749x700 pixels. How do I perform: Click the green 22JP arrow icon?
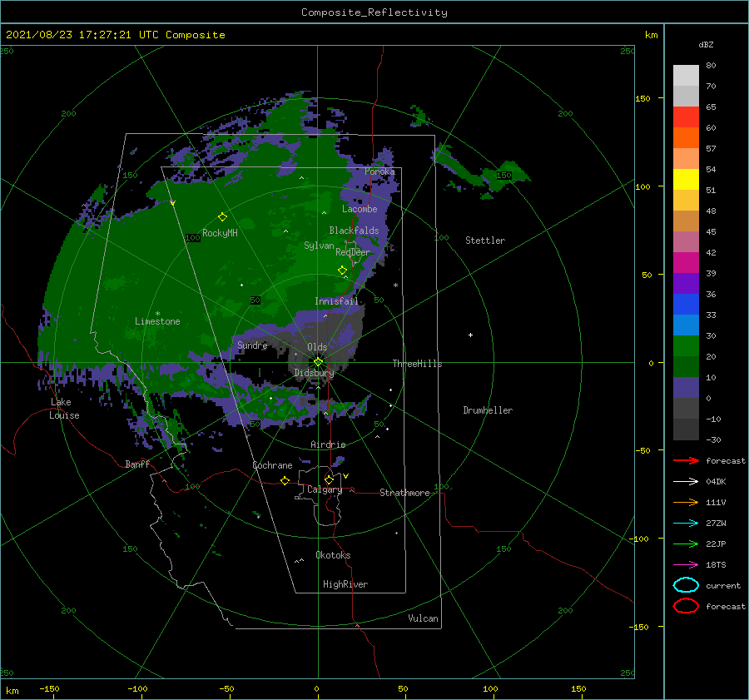(686, 544)
